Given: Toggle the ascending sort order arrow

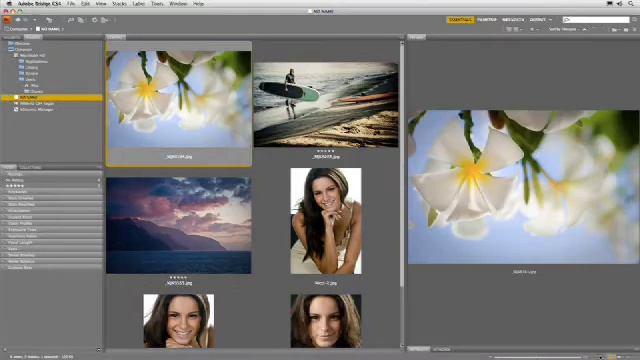Looking at the screenshot, I should 584,29.
